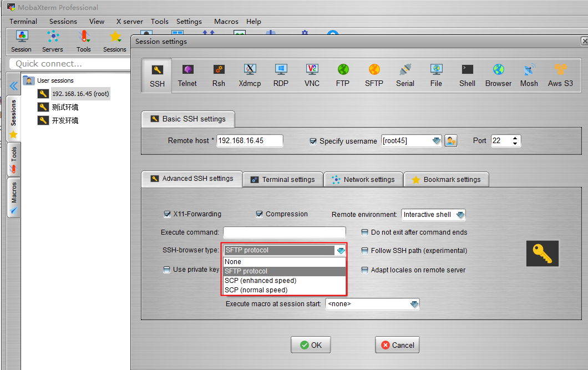This screenshot has height=370, width=588.
Task: Switch to the SFTP session type
Action: pyautogui.click(x=373, y=75)
